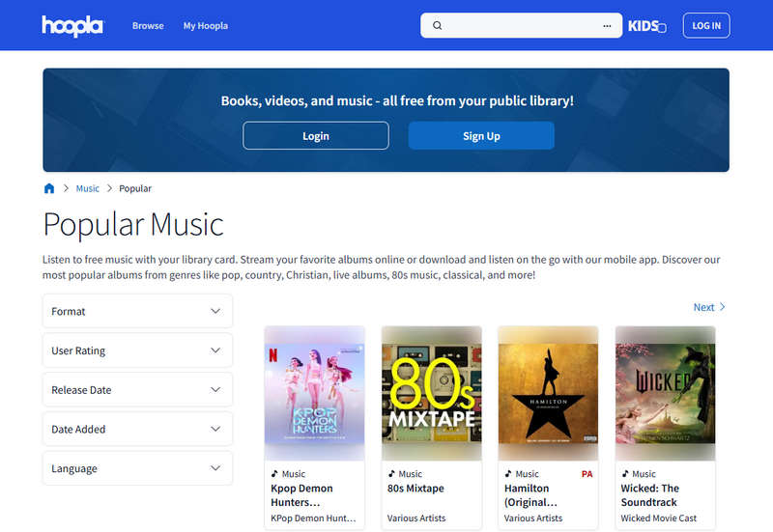This screenshot has width=773, height=532.
Task: Go to home via breadcrumb house icon
Action: click(x=49, y=188)
